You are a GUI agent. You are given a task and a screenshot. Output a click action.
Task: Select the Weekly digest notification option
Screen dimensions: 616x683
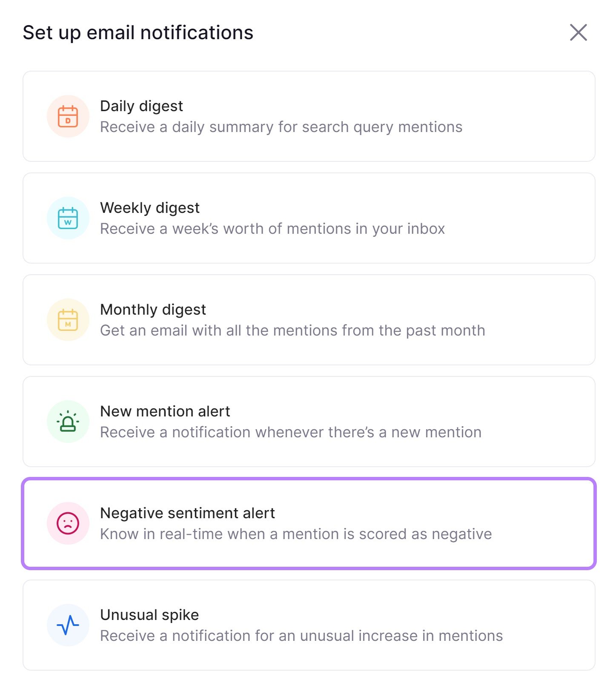[309, 218]
